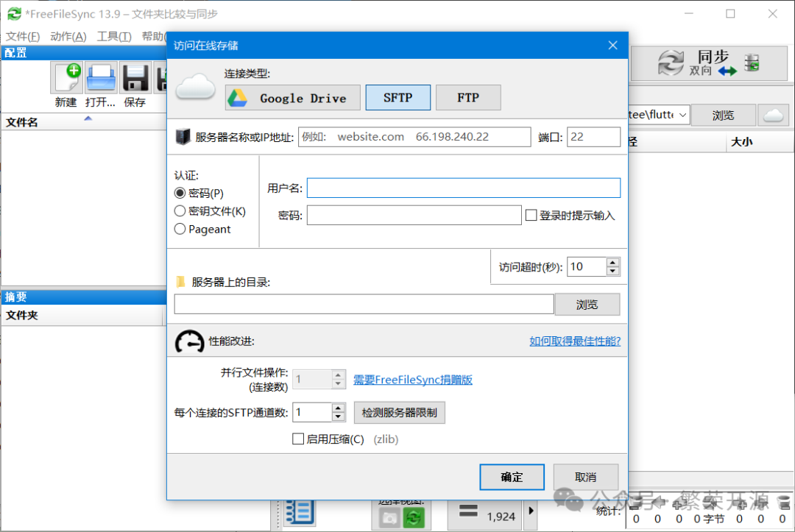Screen dimensions: 795x532
Task: Switch the connection type to SFTP
Action: 398,98
